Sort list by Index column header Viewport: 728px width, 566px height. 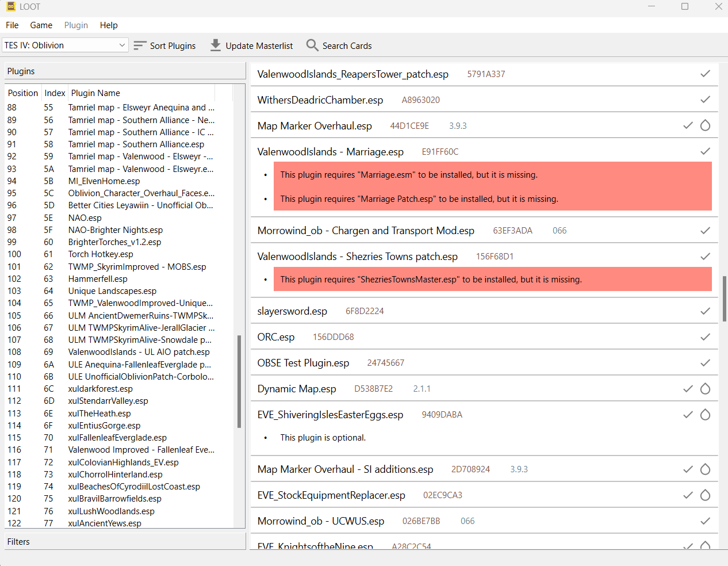click(55, 93)
